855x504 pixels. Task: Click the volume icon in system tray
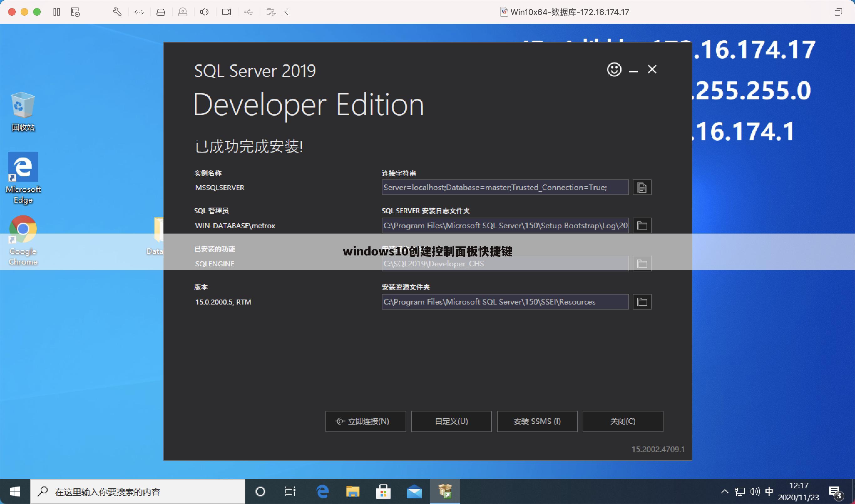point(754,491)
